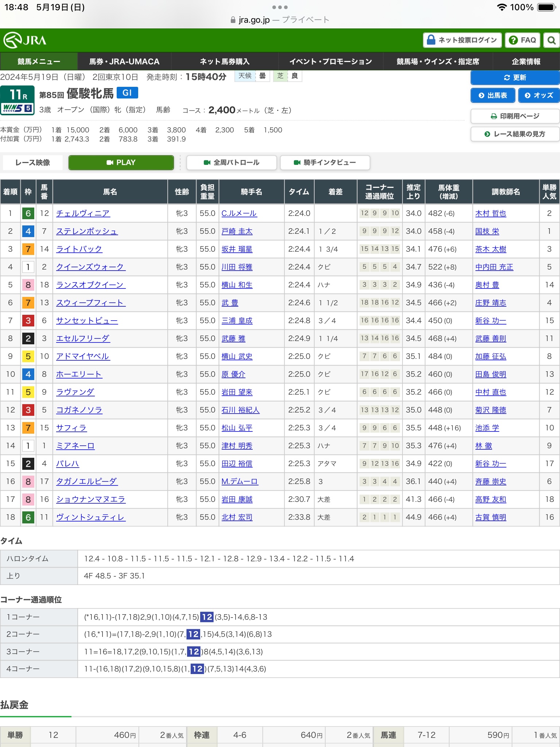Open horse ヴィントシュティレ

coord(91,517)
